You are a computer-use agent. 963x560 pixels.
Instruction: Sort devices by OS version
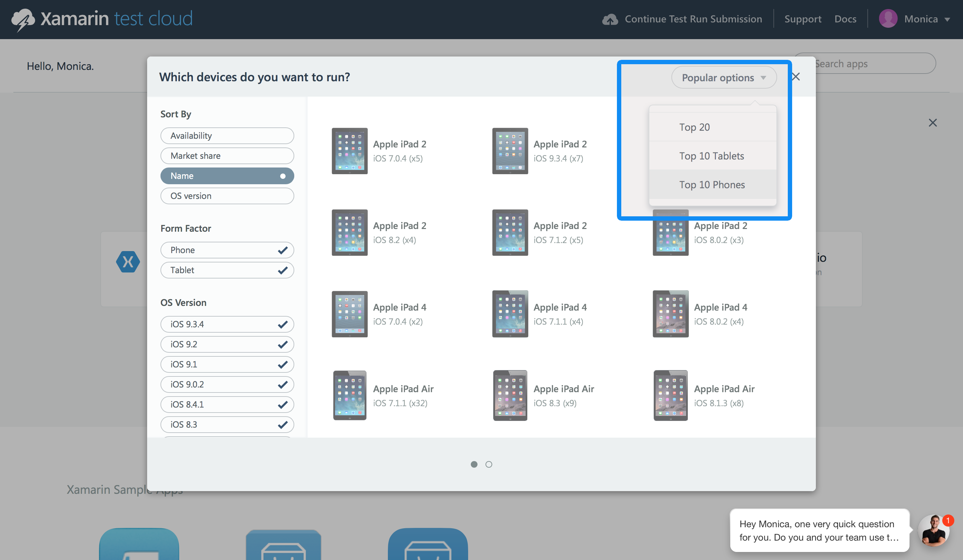click(x=227, y=196)
